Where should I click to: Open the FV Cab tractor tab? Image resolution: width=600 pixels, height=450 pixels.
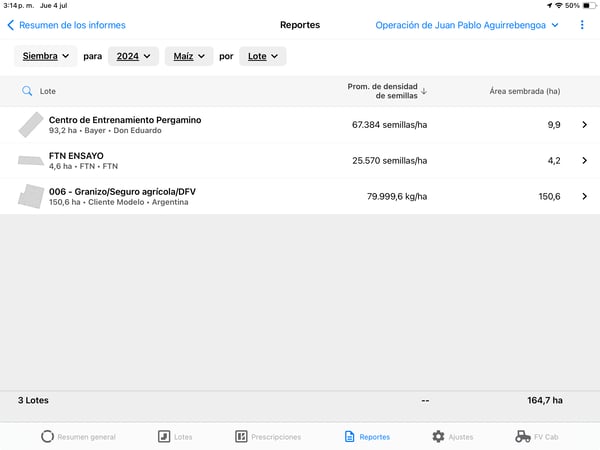(536, 437)
